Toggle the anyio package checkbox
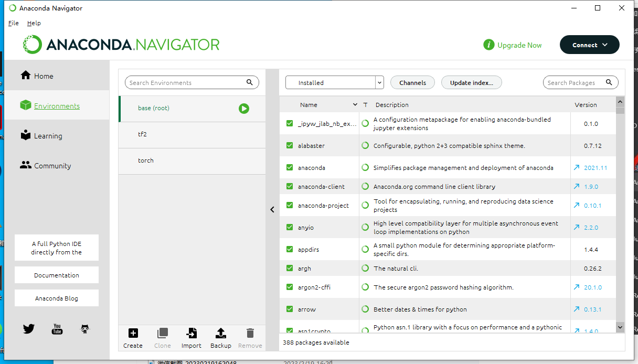Image resolution: width=638 pixels, height=364 pixels. click(290, 228)
